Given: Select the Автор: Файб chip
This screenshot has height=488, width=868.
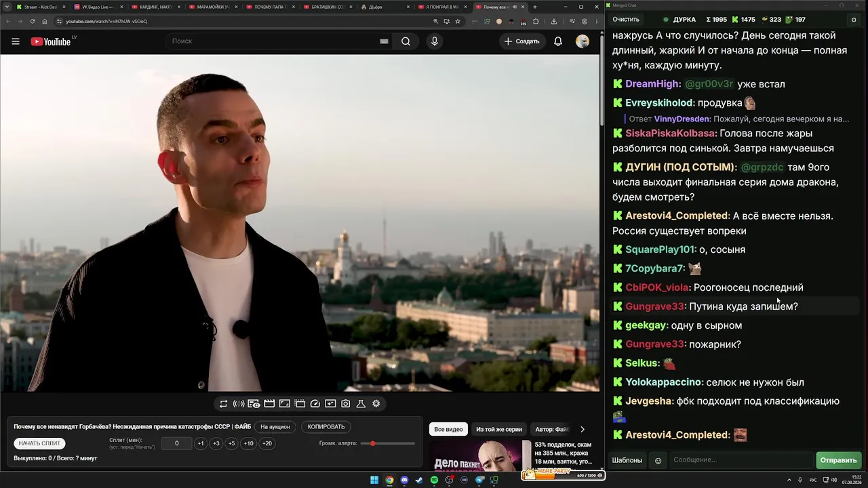Looking at the screenshot, I should click(x=552, y=429).
